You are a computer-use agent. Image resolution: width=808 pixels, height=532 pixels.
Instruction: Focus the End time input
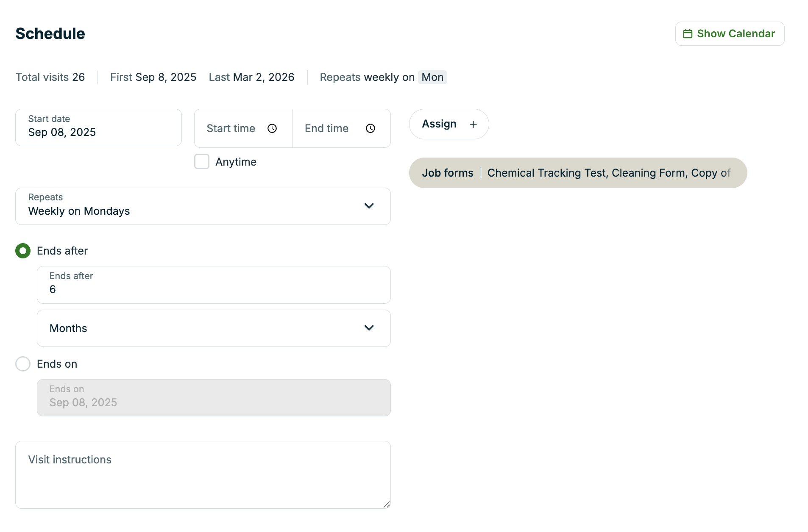[x=326, y=128]
